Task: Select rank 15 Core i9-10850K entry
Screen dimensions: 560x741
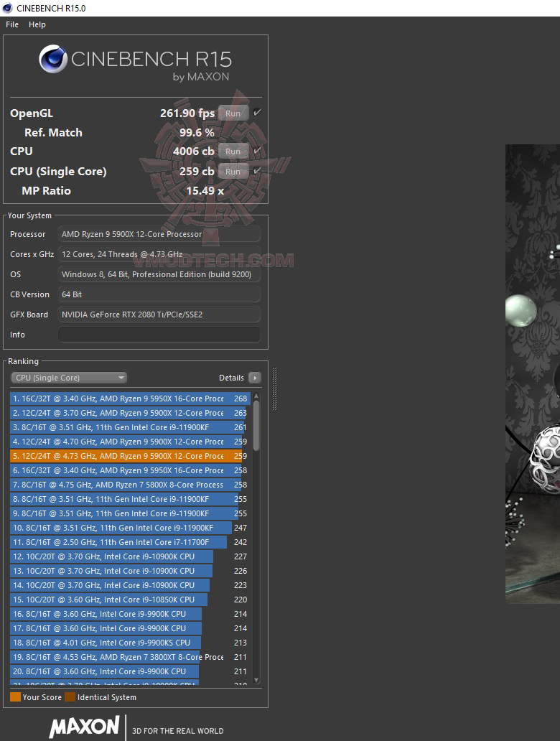Action: (130, 600)
